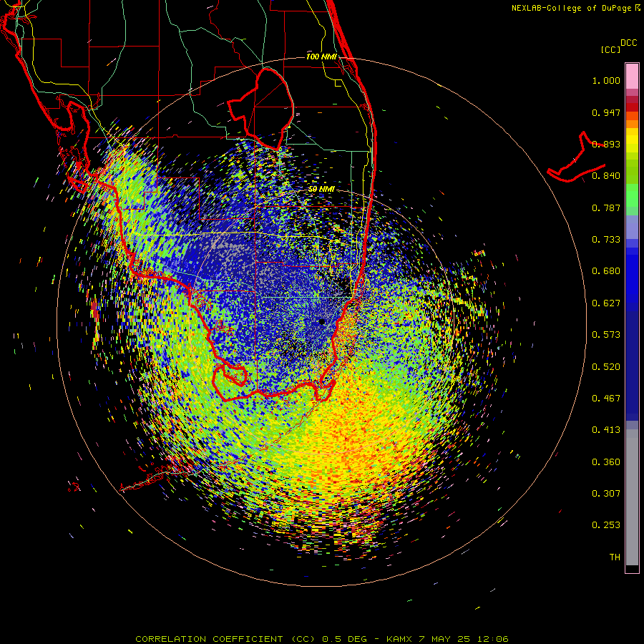Click the KAMX station ID in the caption
Image resolution: width=644 pixels, height=644 pixels.
point(400,639)
